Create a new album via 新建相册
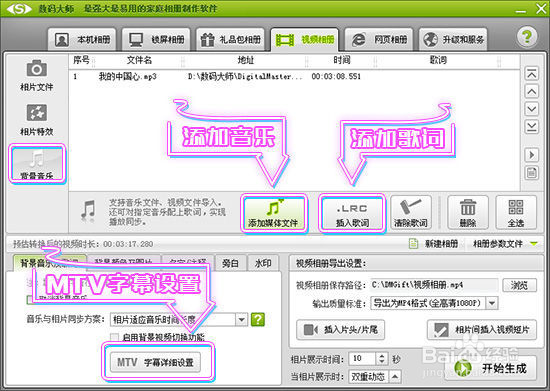 [x=434, y=243]
